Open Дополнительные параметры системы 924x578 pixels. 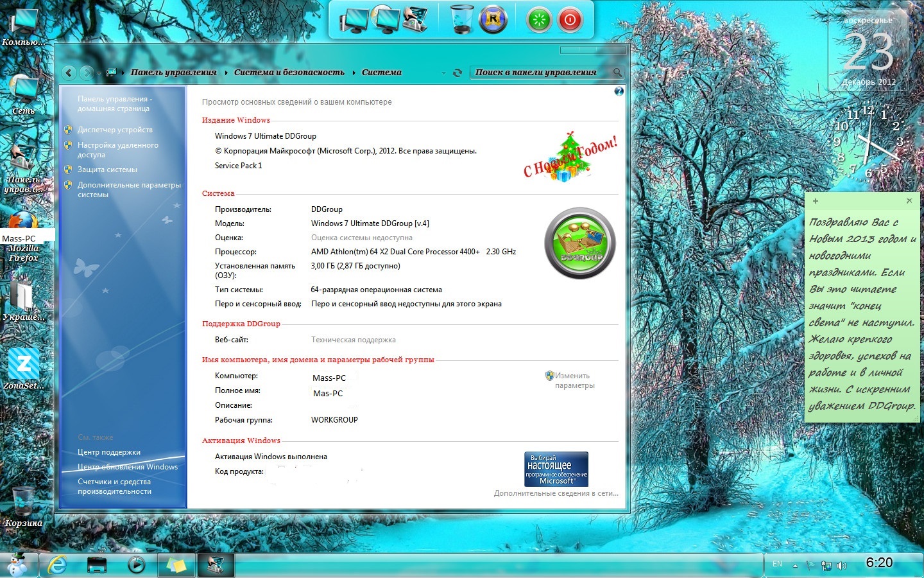pos(129,189)
